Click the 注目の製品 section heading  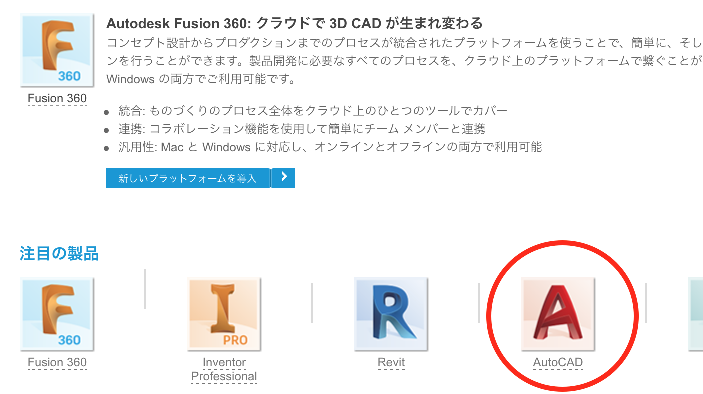pyautogui.click(x=59, y=253)
